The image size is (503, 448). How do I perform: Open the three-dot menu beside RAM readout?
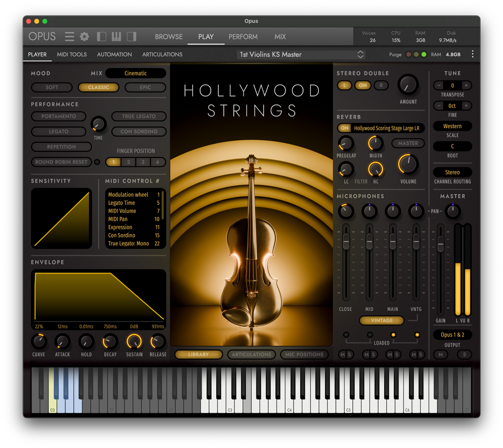[472, 54]
